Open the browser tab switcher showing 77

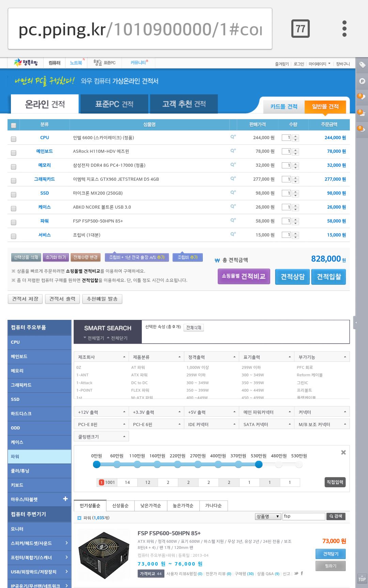(x=300, y=29)
